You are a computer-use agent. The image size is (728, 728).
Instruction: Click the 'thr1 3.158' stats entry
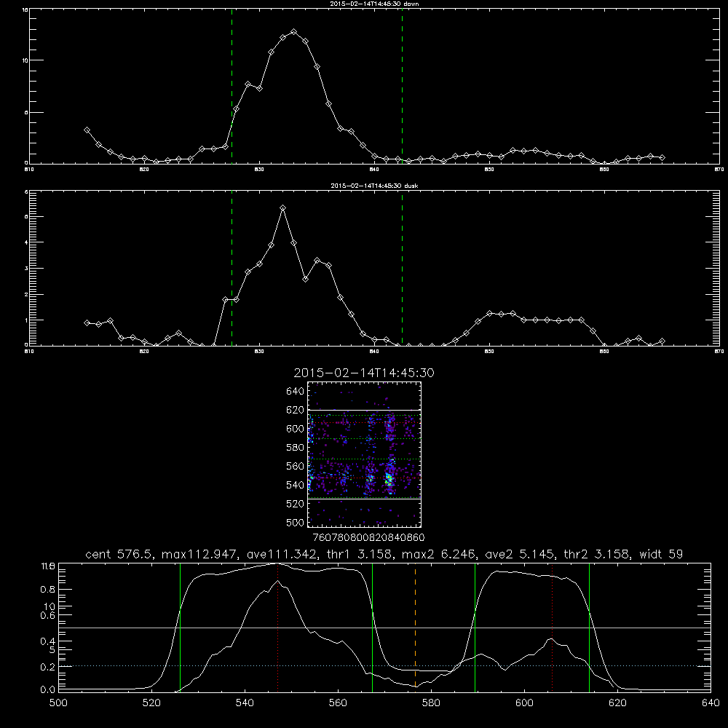pos(360,554)
